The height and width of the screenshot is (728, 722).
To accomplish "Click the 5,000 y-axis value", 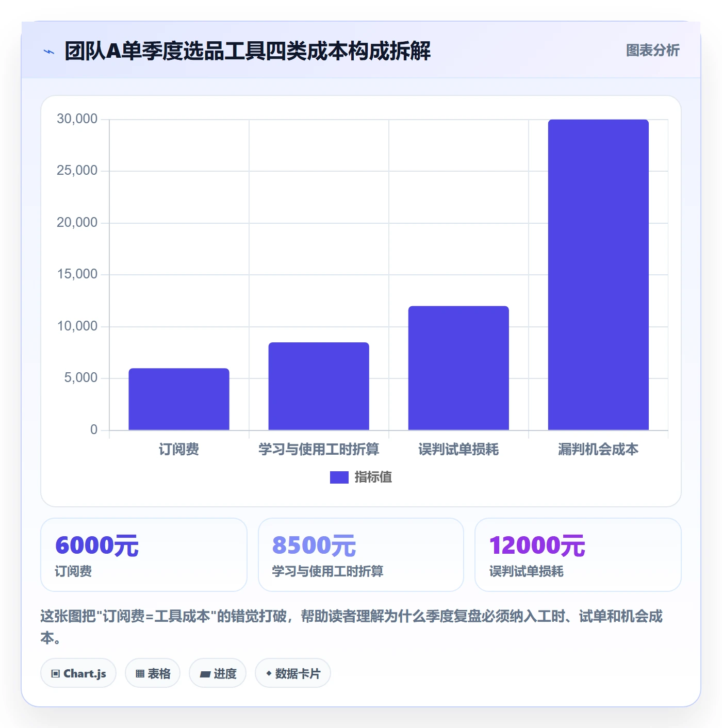I will (80, 378).
